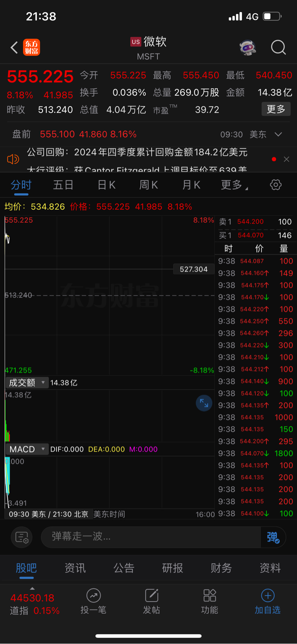
Task: Tap trade row with volume 1800
Action: click(x=256, y=453)
